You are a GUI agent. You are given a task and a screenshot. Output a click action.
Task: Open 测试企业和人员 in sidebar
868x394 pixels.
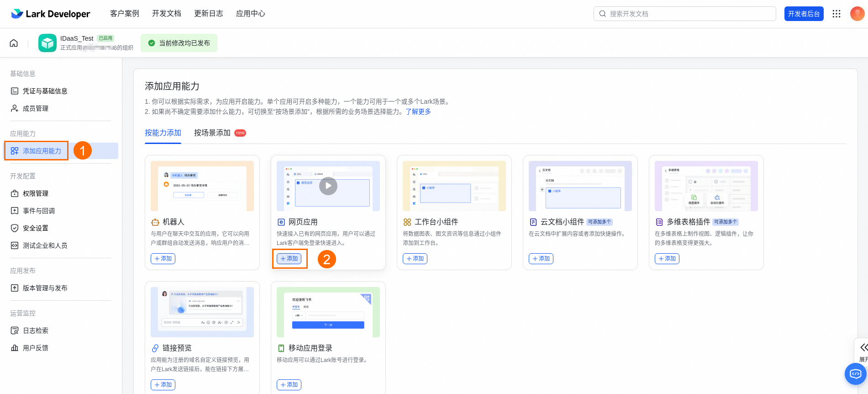[x=45, y=245]
